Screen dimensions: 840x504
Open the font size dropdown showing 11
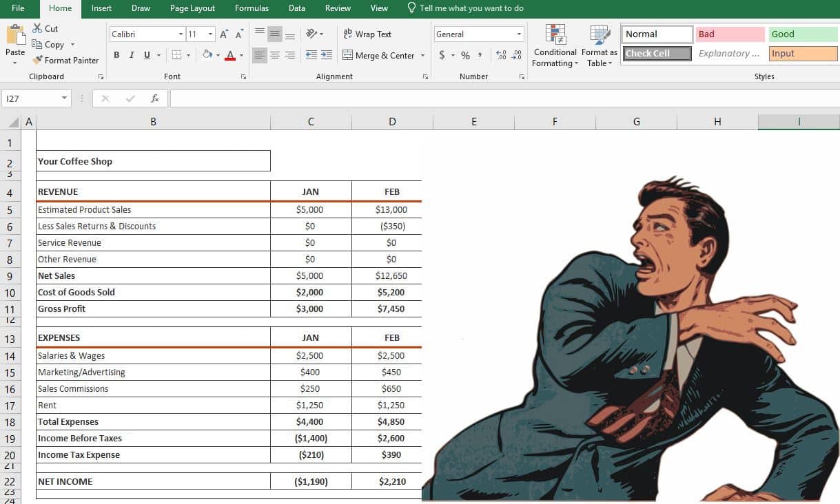point(210,34)
